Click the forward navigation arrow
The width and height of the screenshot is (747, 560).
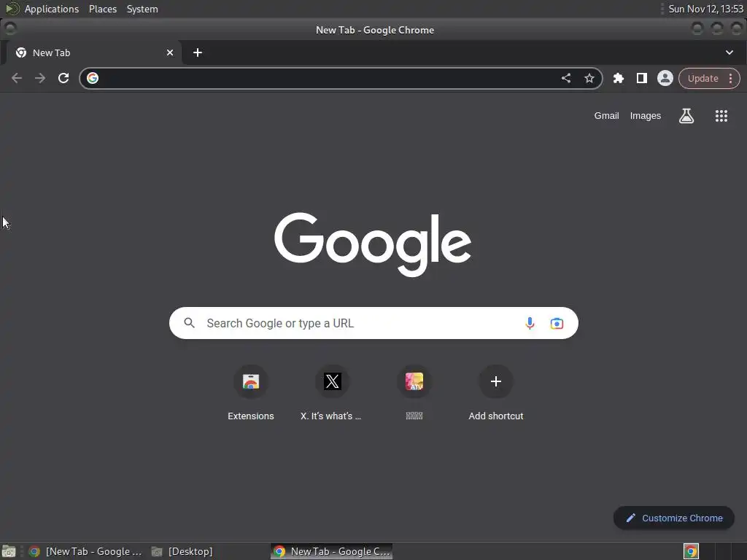40,78
